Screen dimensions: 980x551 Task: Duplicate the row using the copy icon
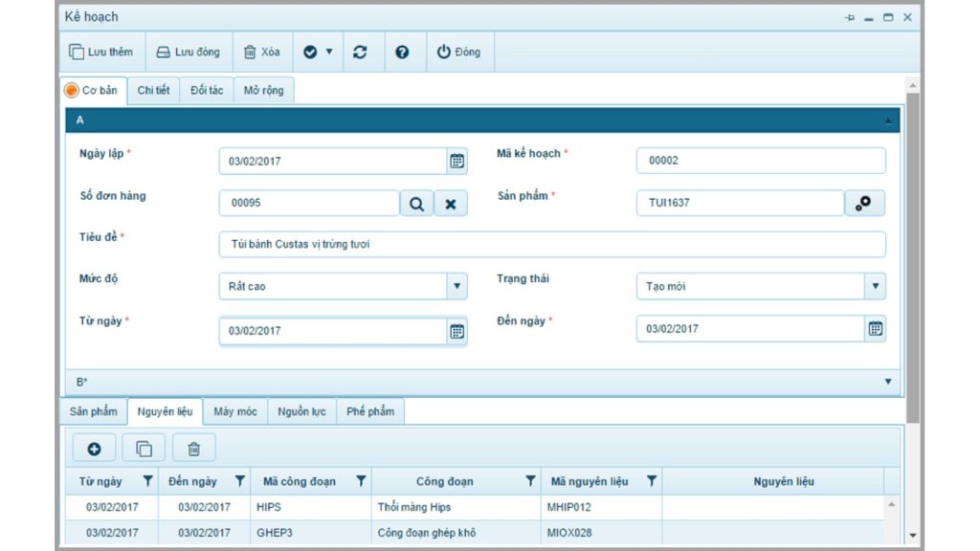[x=144, y=449]
